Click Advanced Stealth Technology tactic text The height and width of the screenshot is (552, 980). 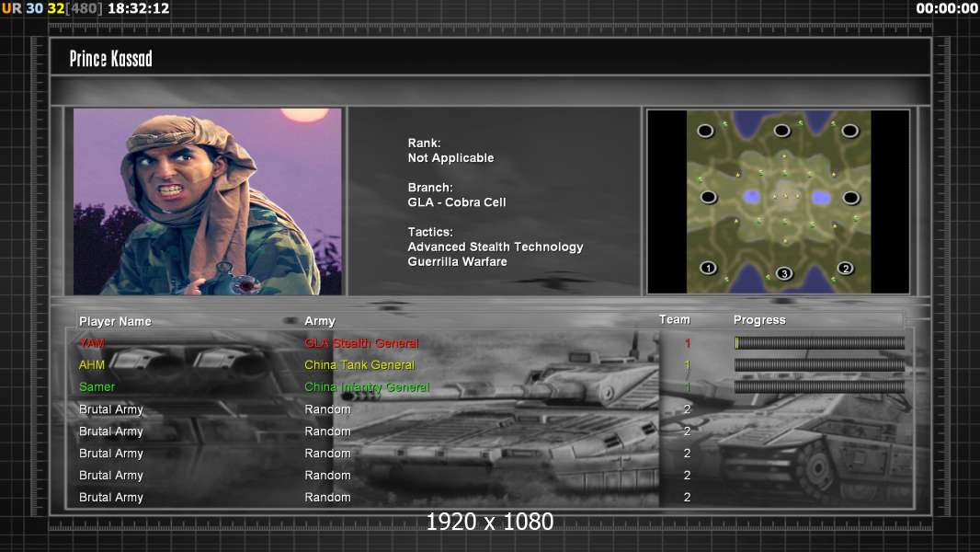point(496,247)
